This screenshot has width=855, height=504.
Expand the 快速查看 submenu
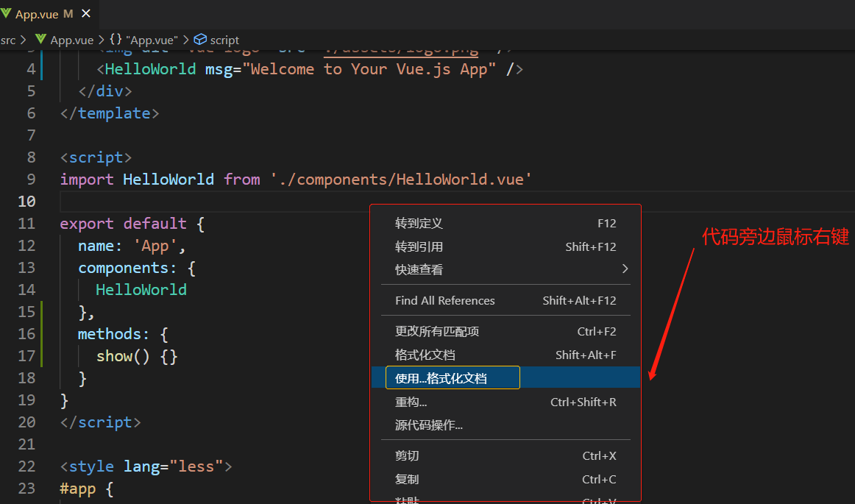pos(505,269)
